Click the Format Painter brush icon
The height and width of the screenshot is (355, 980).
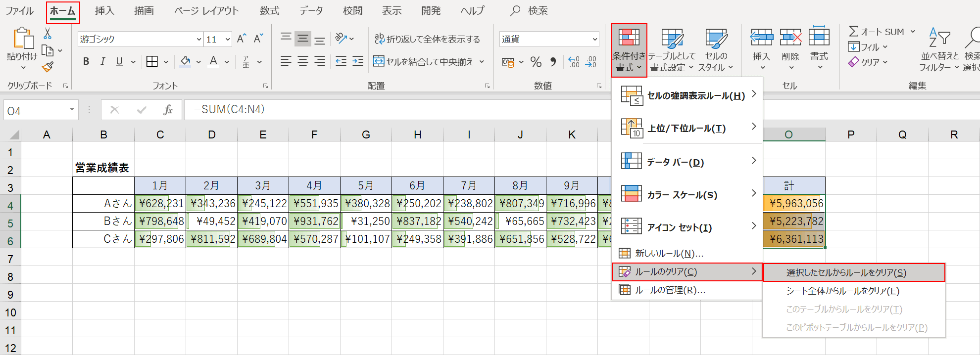pyautogui.click(x=48, y=67)
